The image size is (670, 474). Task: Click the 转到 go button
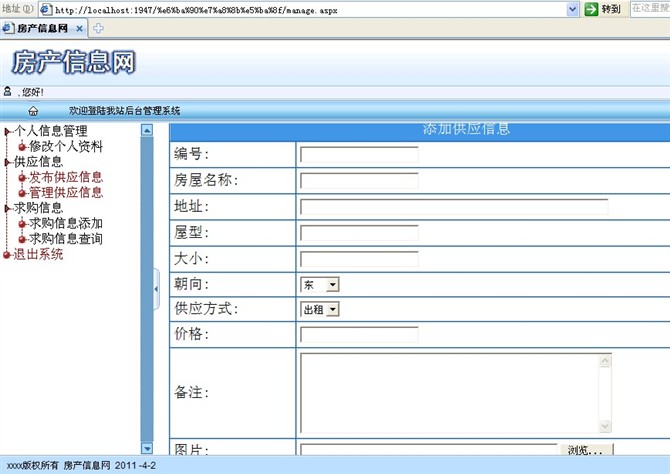603,9
